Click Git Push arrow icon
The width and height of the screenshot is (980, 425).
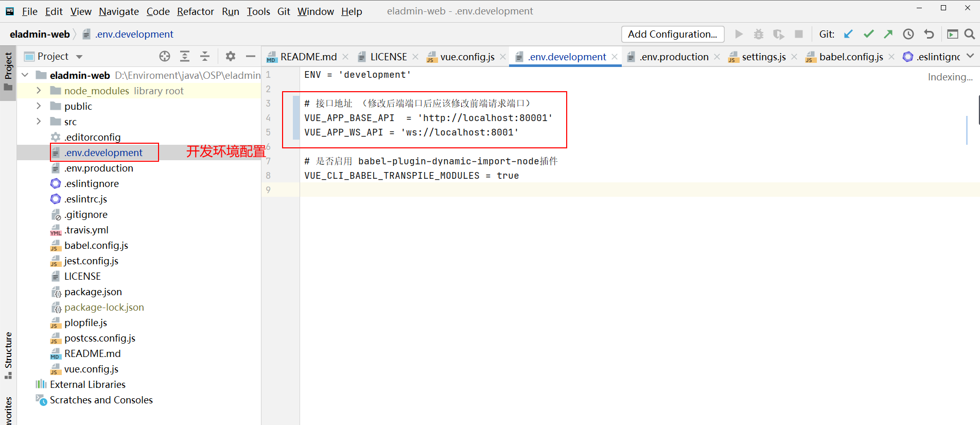pyautogui.click(x=888, y=34)
